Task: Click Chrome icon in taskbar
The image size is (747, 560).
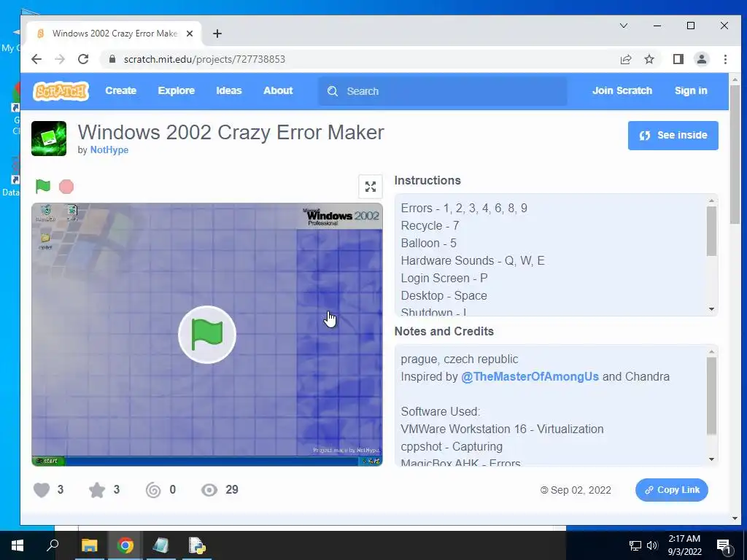Action: click(x=125, y=545)
